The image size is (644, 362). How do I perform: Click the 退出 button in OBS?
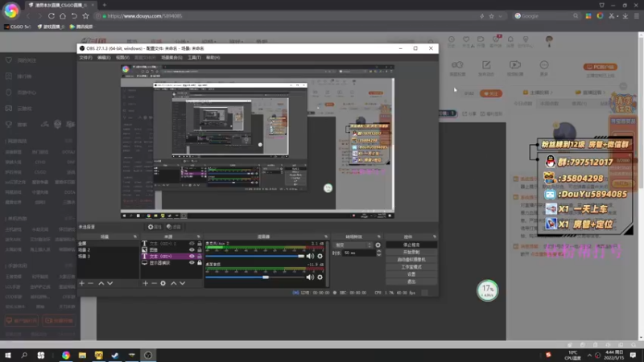pos(411,282)
